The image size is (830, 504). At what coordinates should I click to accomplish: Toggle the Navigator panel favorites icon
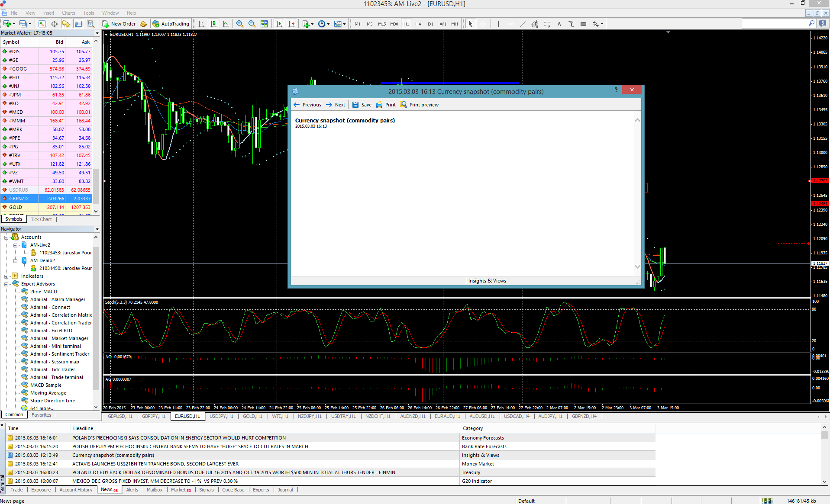coord(66,24)
